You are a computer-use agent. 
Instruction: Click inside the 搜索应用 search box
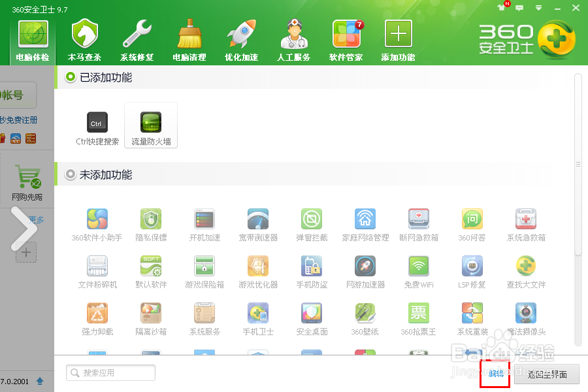(110, 372)
